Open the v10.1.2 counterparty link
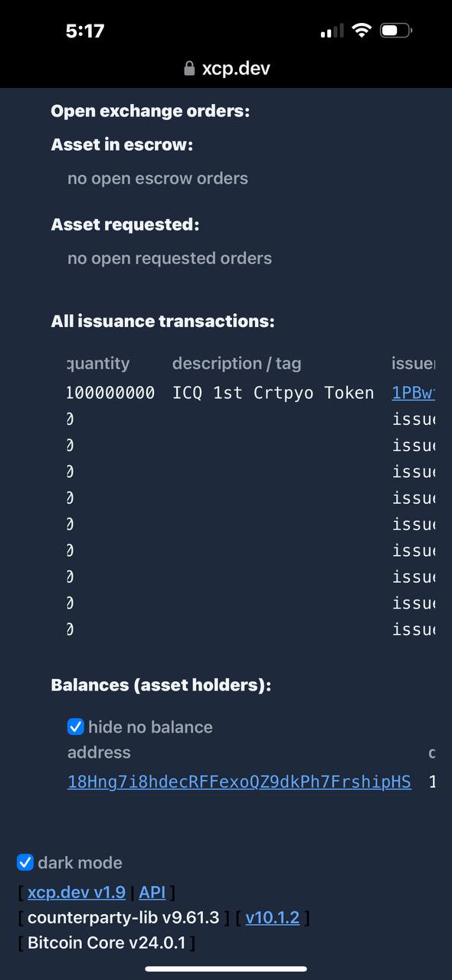452x980 pixels. (x=273, y=917)
